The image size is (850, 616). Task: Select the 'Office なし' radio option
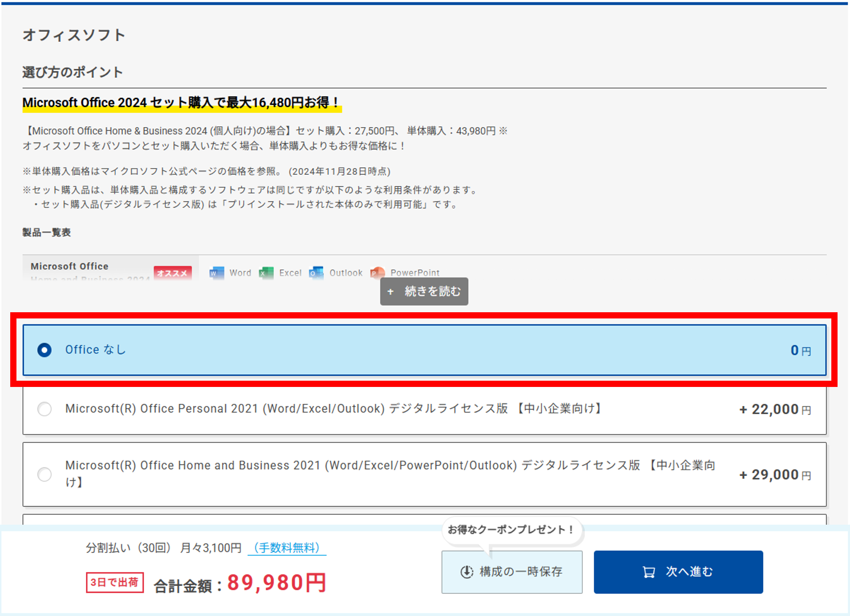click(x=44, y=350)
